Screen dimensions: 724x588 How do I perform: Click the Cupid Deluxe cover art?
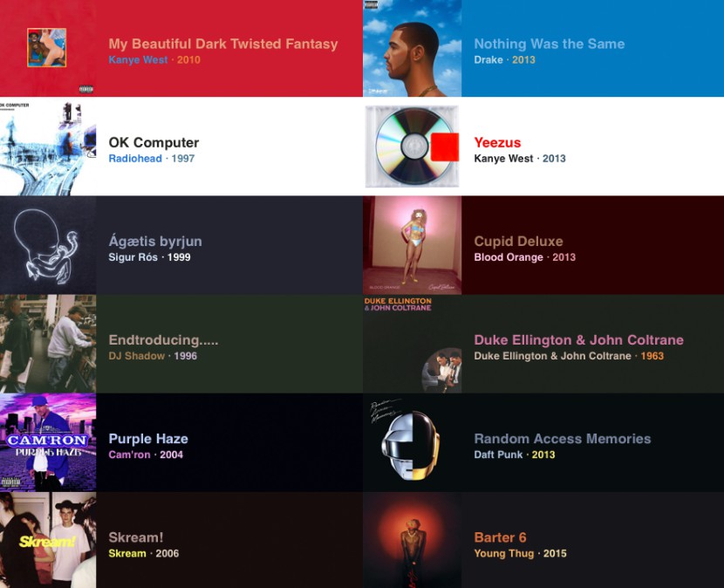[x=413, y=245]
